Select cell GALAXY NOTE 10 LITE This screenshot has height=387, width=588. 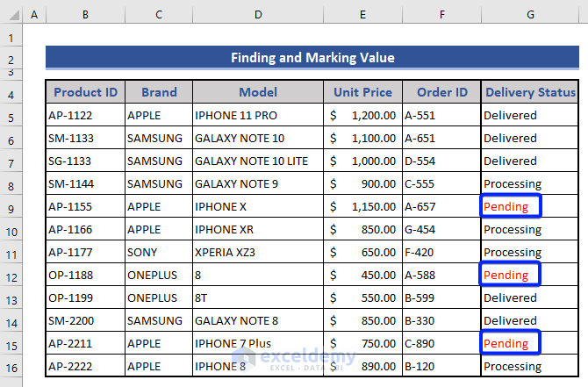[258, 161]
